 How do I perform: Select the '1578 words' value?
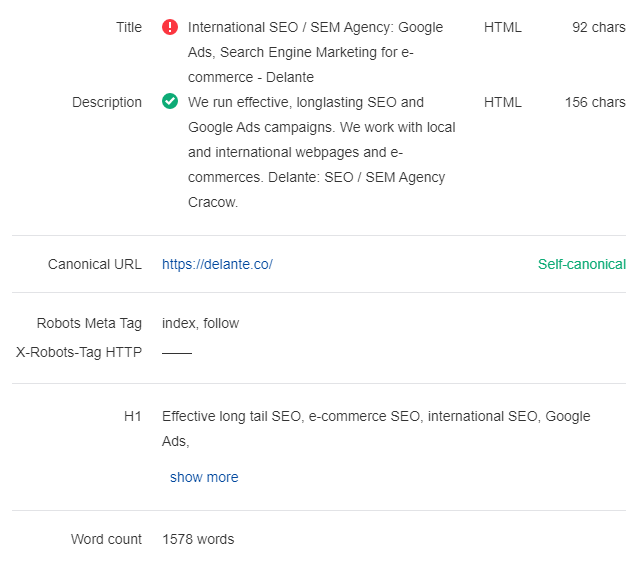(x=198, y=539)
